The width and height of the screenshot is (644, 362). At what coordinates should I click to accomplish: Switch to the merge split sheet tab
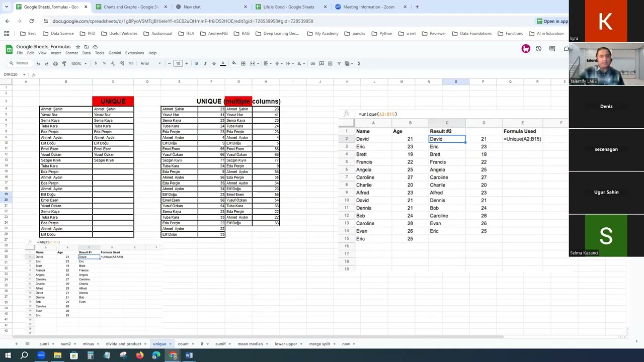tap(319, 344)
